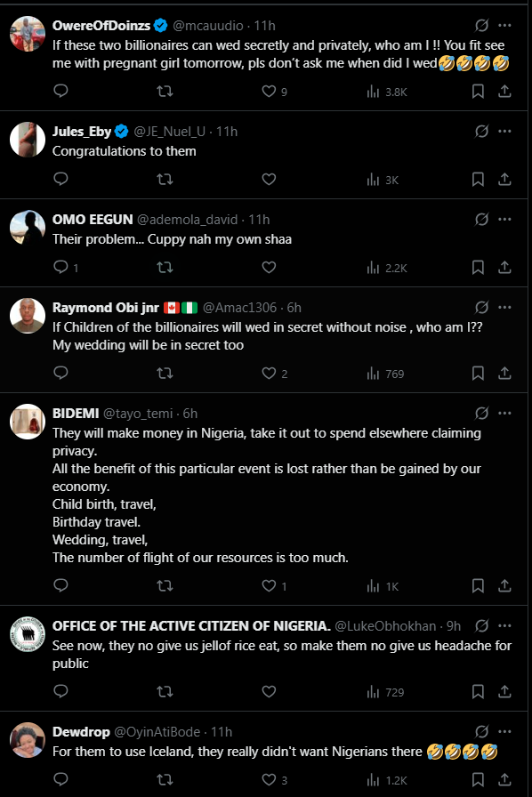This screenshot has width=532, height=797.
Task: Share BIDEMI's tweet about flight of resources
Action: tap(504, 586)
